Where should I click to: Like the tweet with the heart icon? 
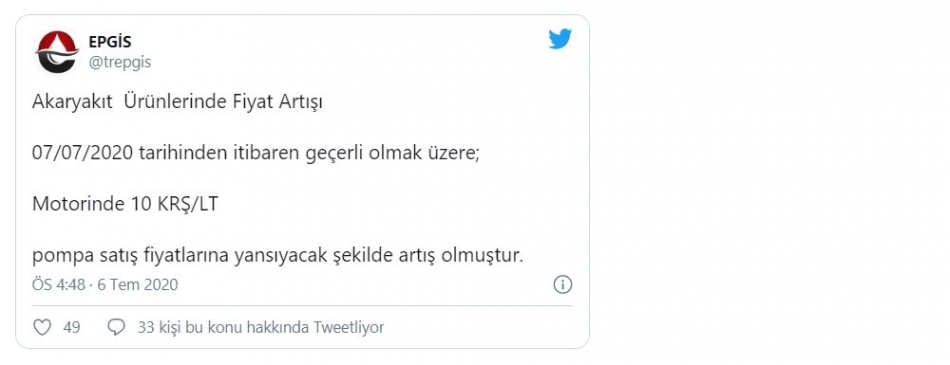[x=42, y=328]
